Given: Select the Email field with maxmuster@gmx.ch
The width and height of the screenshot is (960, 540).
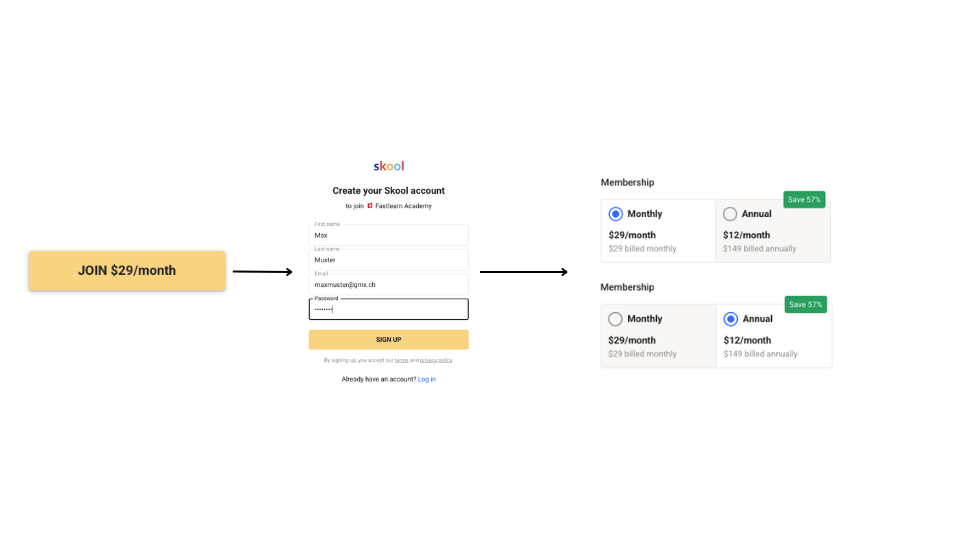Looking at the screenshot, I should click(388, 285).
